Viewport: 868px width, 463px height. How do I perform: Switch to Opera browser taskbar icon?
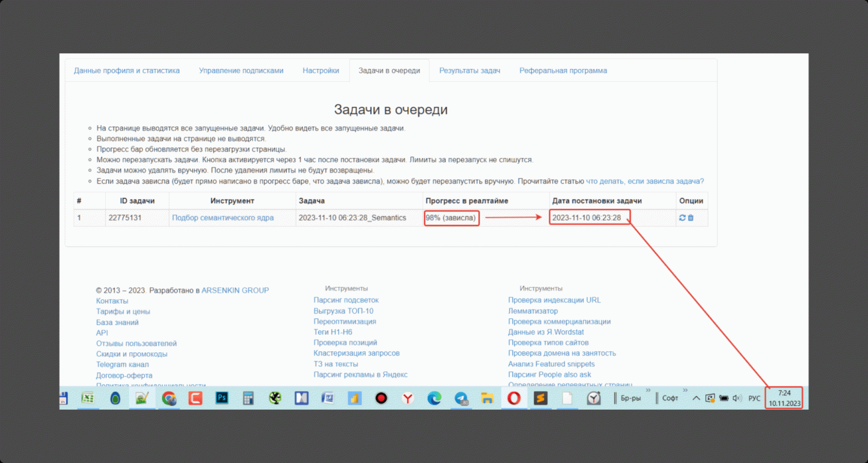[514, 398]
